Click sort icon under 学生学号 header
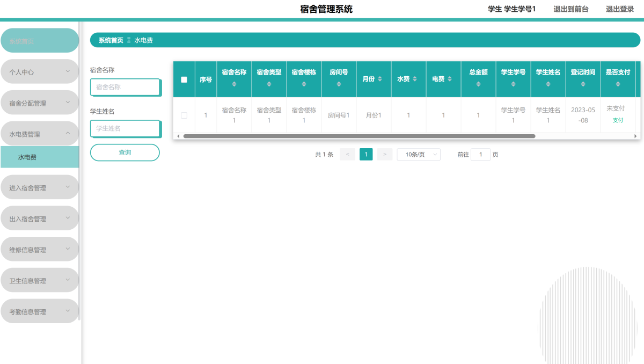This screenshot has width=644, height=364. 513,84
